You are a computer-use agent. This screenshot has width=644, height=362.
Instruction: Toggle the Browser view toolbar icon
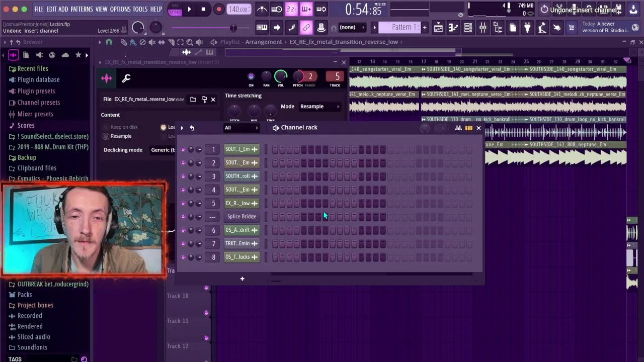point(498,28)
